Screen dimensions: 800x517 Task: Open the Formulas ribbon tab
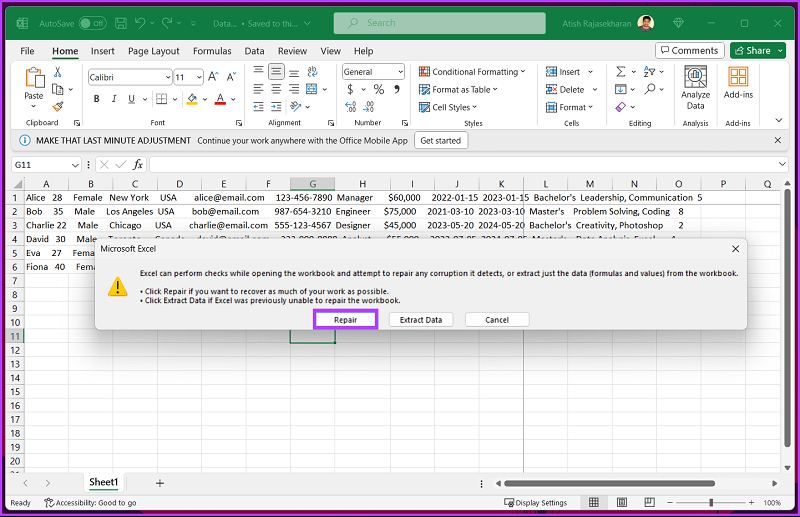click(212, 51)
